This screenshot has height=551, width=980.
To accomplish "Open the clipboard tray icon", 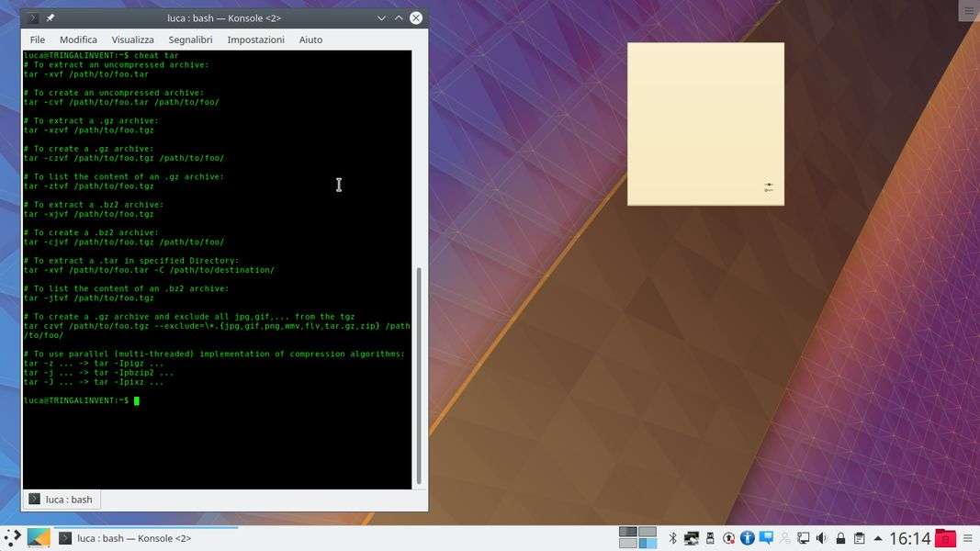I will pos(859,538).
